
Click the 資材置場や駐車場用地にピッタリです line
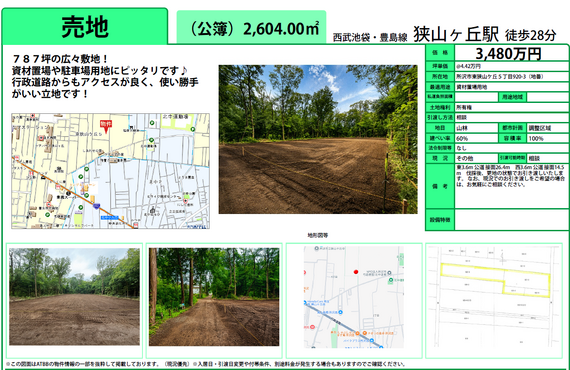(100, 70)
